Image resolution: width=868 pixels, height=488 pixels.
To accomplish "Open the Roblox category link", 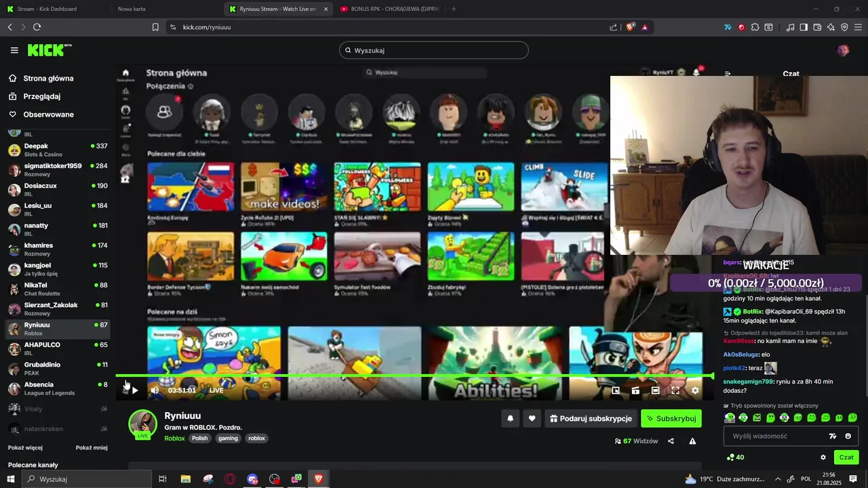I will (x=174, y=439).
